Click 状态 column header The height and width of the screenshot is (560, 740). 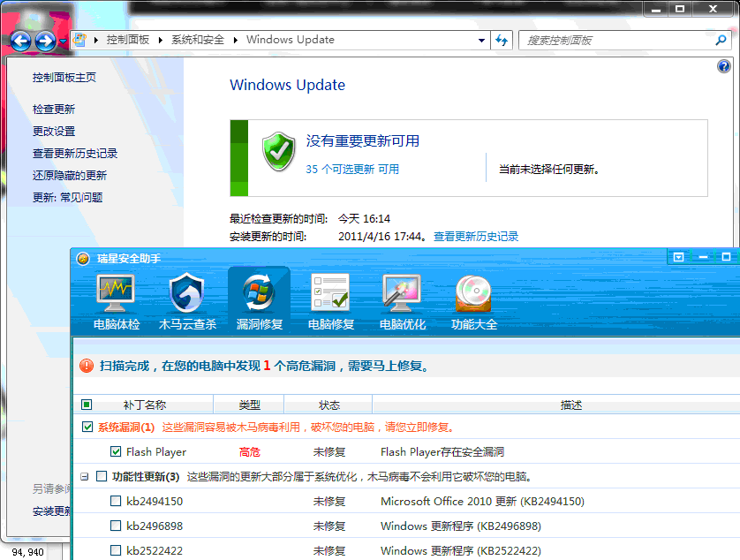coord(329,405)
